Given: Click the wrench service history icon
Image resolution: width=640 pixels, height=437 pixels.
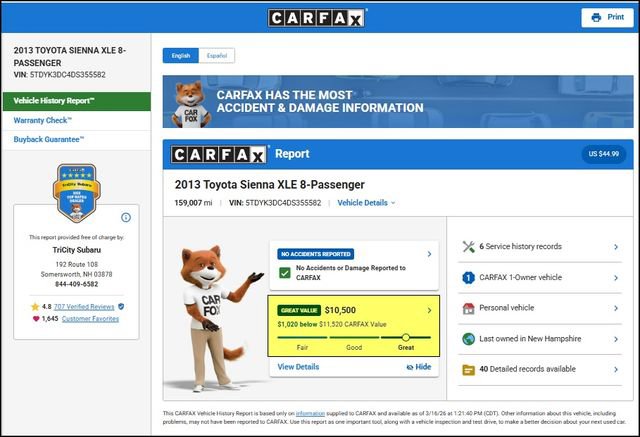Looking at the screenshot, I should coord(468,247).
